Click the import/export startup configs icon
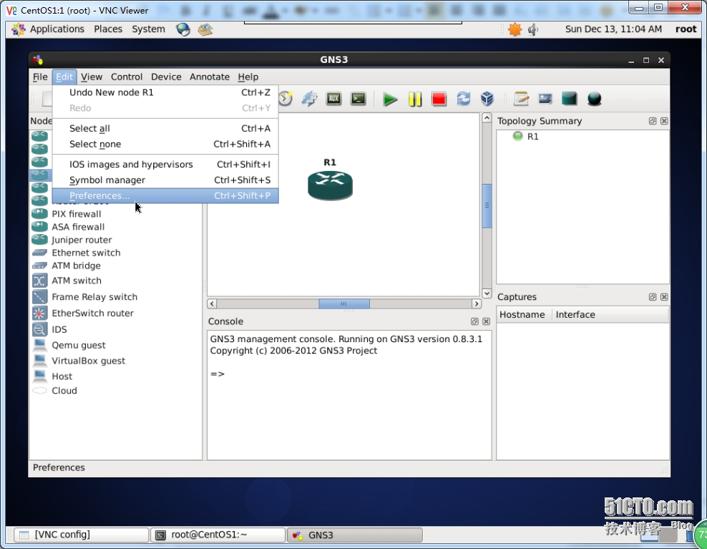 [x=309, y=99]
